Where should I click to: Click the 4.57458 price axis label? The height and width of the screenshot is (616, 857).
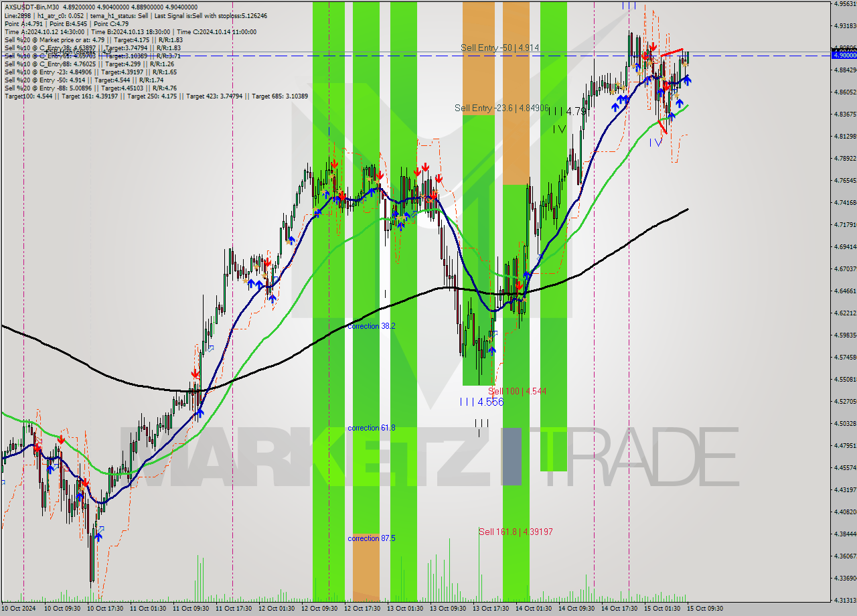click(845, 357)
